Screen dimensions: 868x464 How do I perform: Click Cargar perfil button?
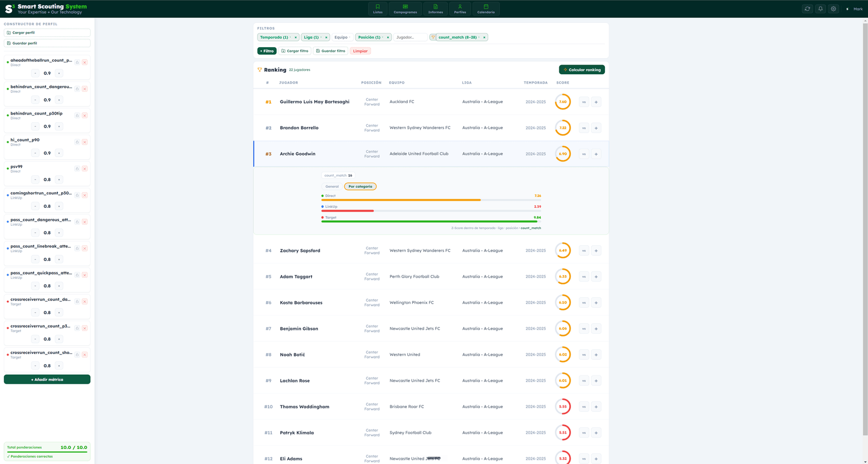click(x=47, y=33)
